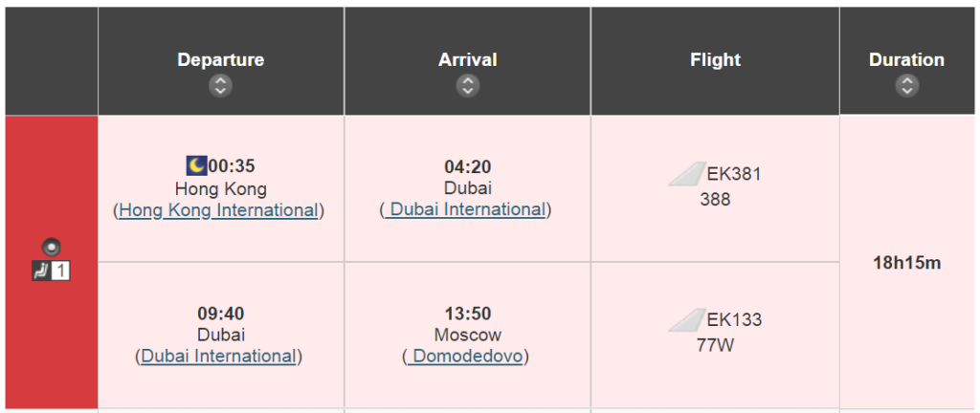Image resolution: width=980 pixels, height=413 pixels.
Task: Sort flights by Arrival using the arrow icon
Action: (x=467, y=85)
